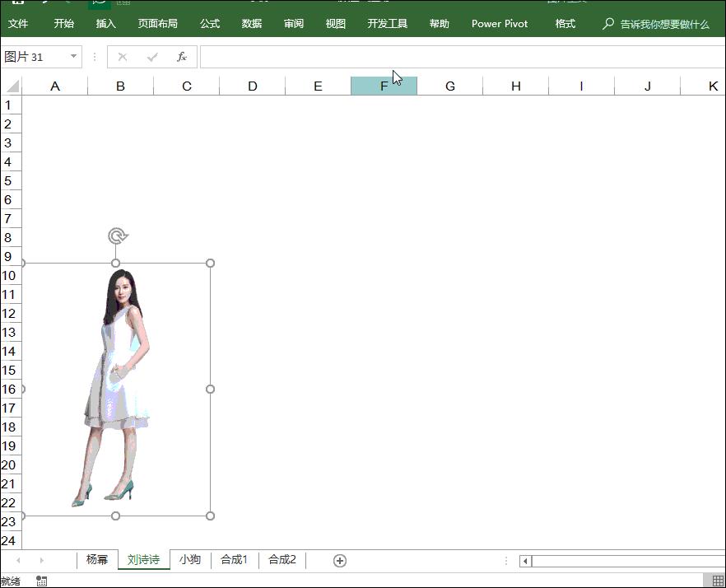Open the 文件 menu
Image resolution: width=726 pixels, height=588 pixels.
tap(18, 24)
